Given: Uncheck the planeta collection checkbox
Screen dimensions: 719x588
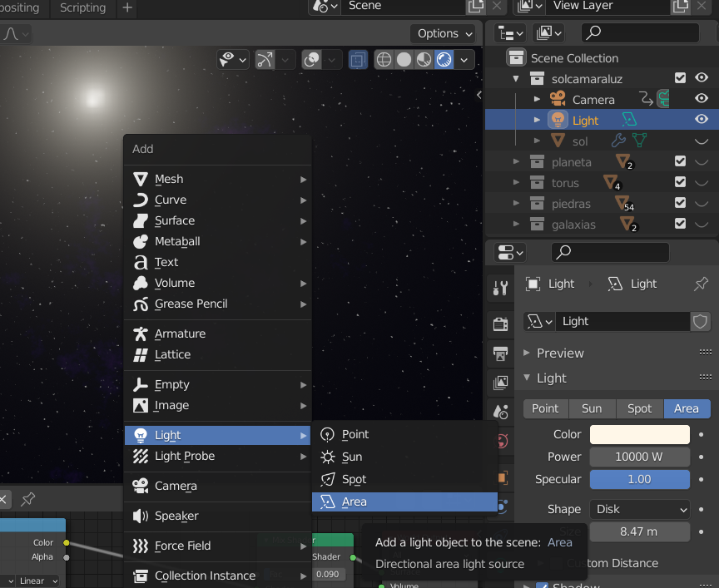Looking at the screenshot, I should point(680,161).
